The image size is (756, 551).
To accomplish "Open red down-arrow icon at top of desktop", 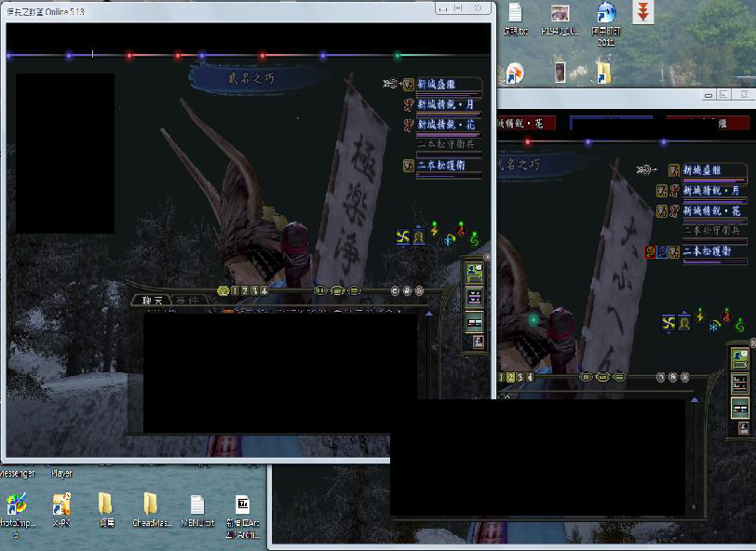I will point(643,12).
